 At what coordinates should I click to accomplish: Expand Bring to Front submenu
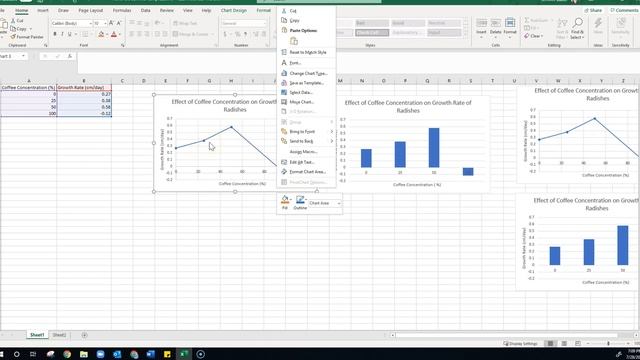coord(306,131)
